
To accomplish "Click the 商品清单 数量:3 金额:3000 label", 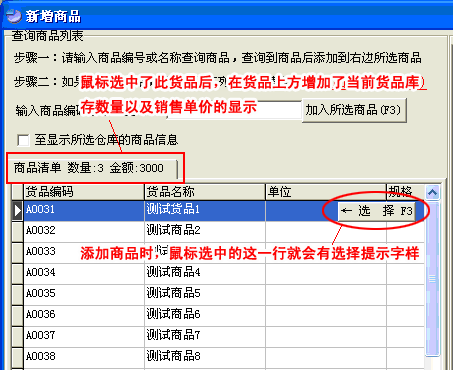I will pos(89,168).
